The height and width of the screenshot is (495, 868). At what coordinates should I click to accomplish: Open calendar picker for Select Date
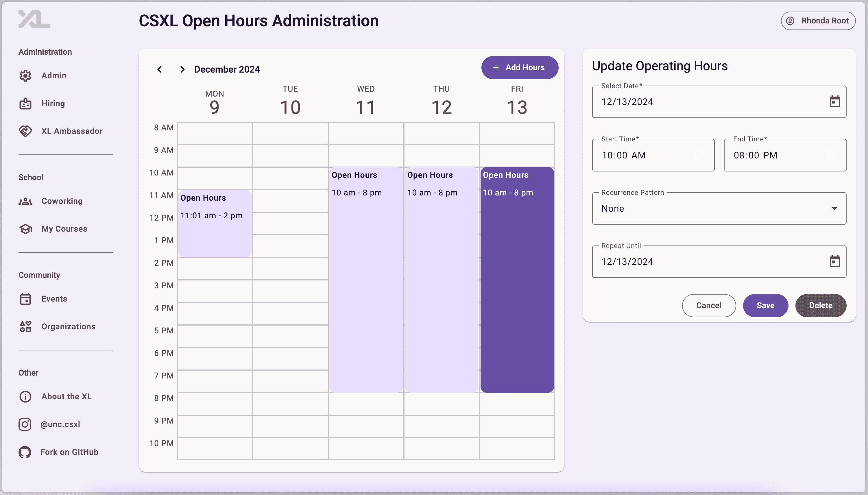(834, 102)
